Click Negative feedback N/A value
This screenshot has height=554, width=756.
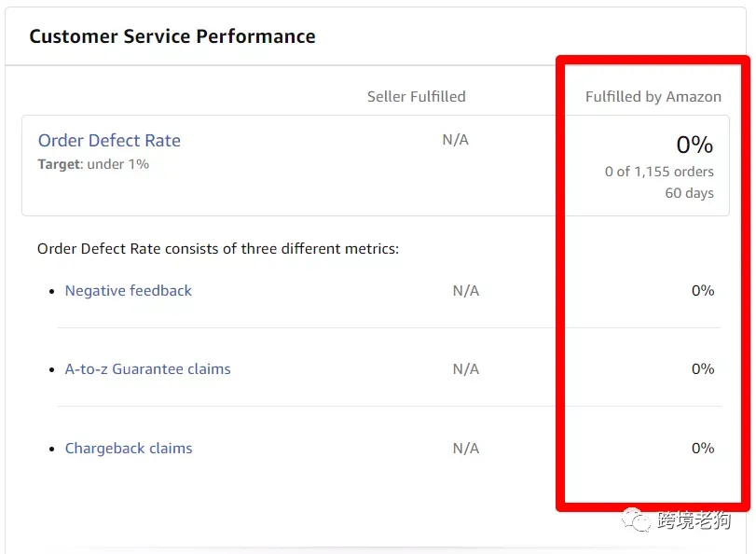coord(466,290)
